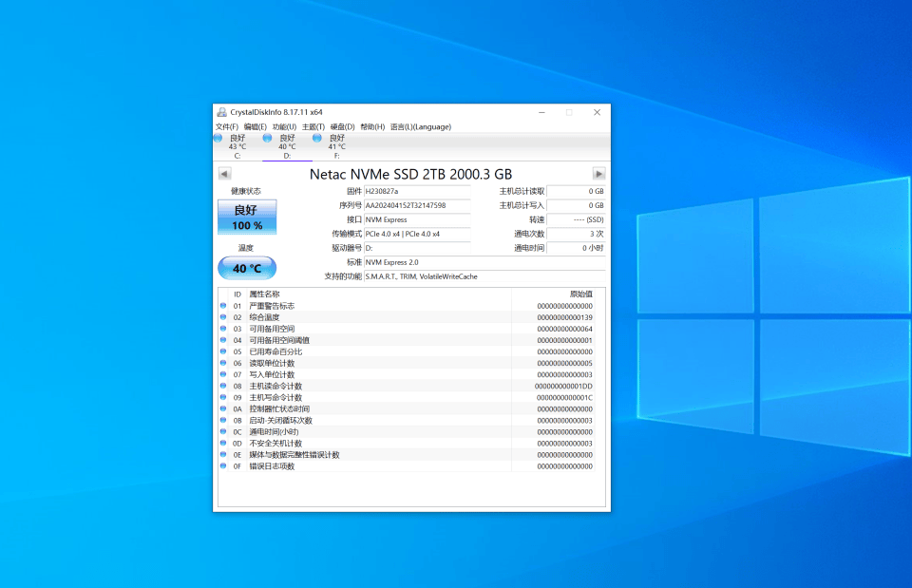This screenshot has height=588, width=912.
Task: Click the blue dot beside 错误日志项数 attribute
Action: pos(224,465)
